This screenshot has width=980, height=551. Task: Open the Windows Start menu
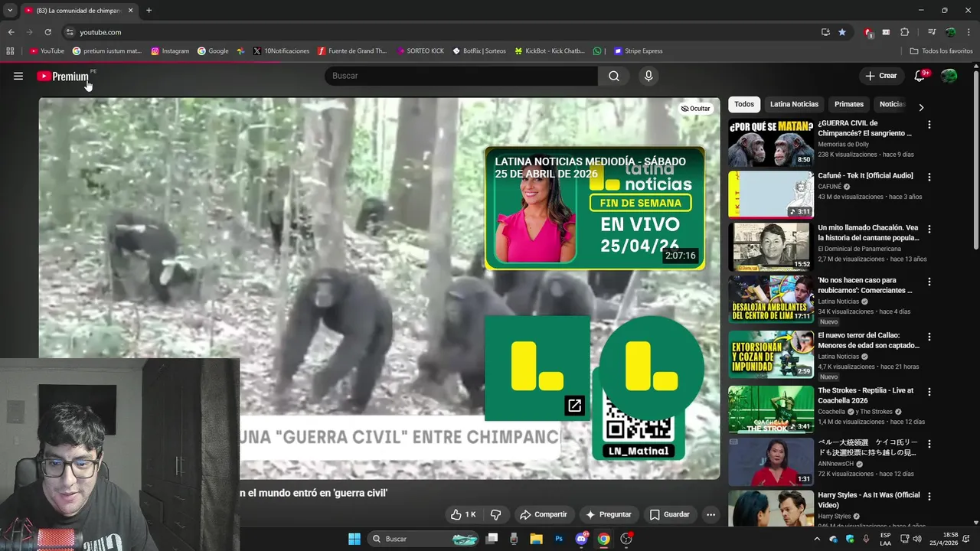(x=354, y=539)
